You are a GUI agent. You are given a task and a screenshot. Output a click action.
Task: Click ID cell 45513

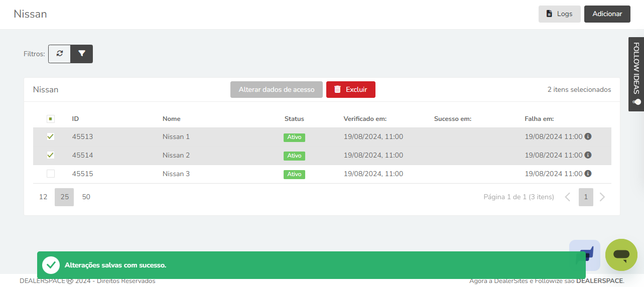[83, 136]
